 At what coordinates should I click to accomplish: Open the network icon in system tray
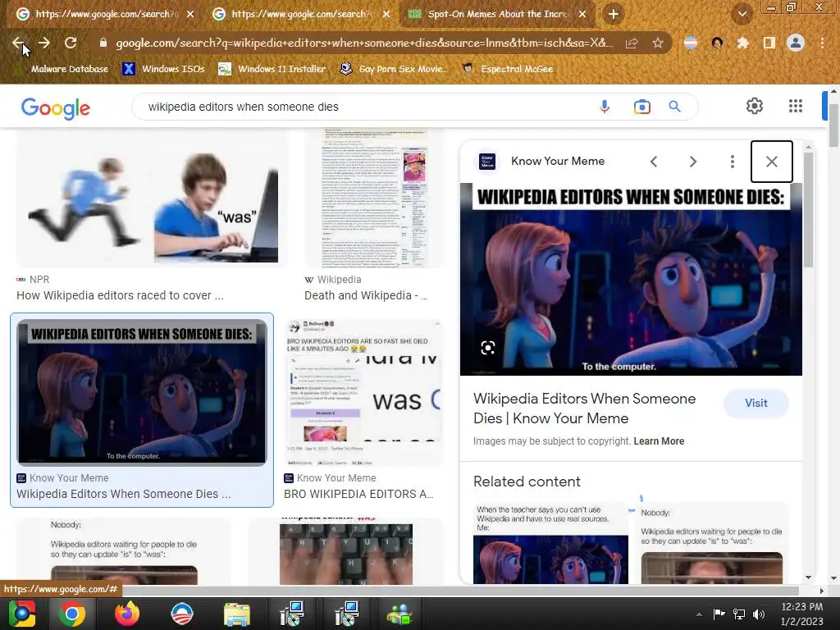click(739, 614)
